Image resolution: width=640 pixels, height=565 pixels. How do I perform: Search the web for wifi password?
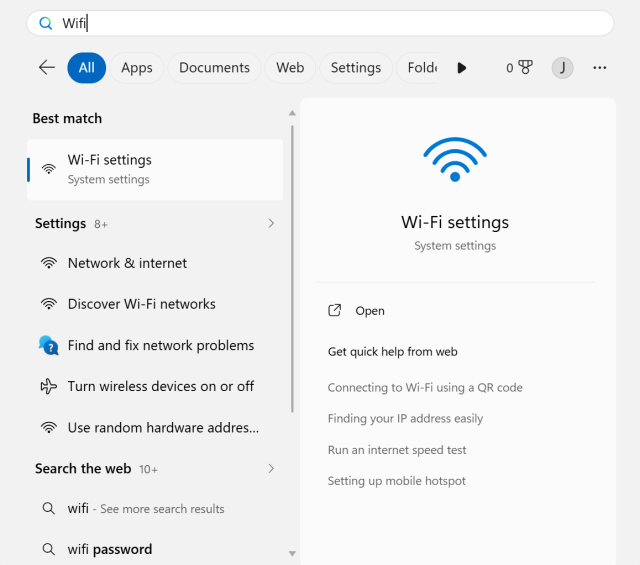click(155, 549)
